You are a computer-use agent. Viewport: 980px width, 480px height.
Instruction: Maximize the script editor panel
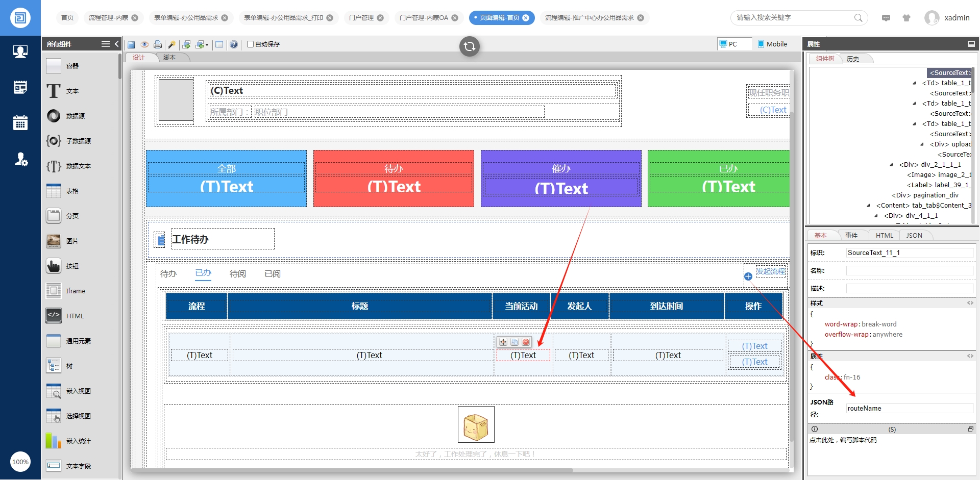971,429
